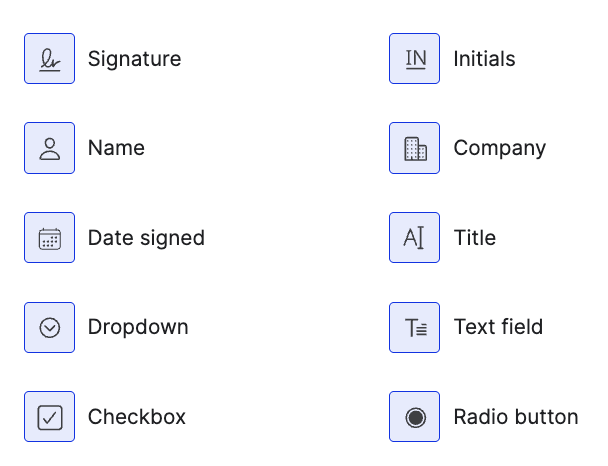Select the Radio button field icon
This screenshot has height=466, width=608.
(x=415, y=417)
